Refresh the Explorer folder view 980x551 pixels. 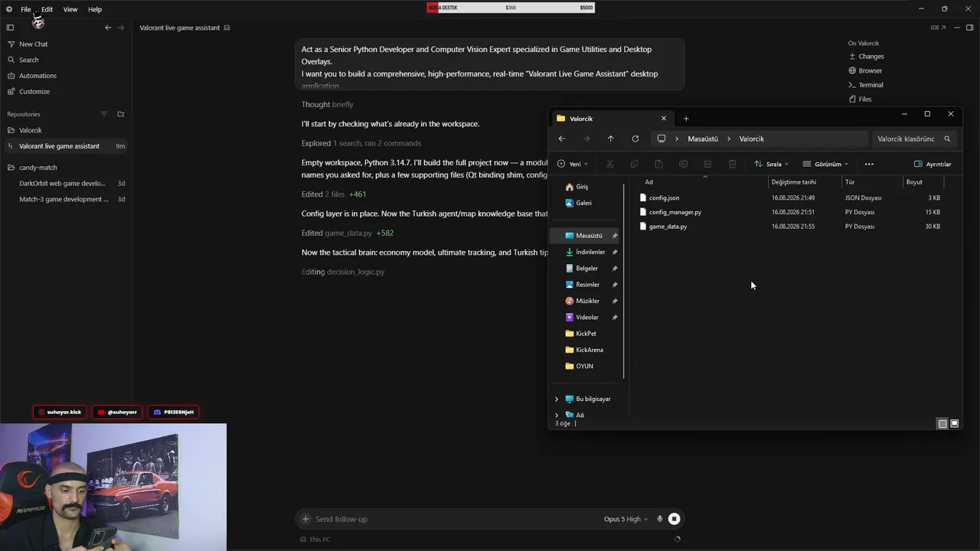[x=635, y=139]
